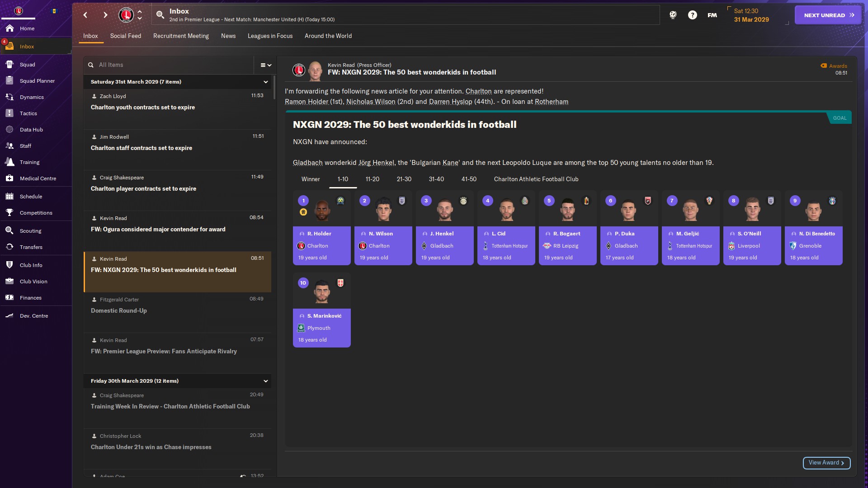Screen dimensions: 868x488
Task: Open the Club Info shield icon
Action: (x=9, y=265)
